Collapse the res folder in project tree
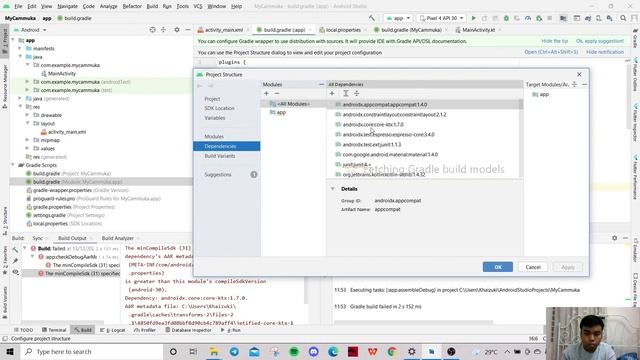Viewport: 640px width, 360px height. click(20, 107)
